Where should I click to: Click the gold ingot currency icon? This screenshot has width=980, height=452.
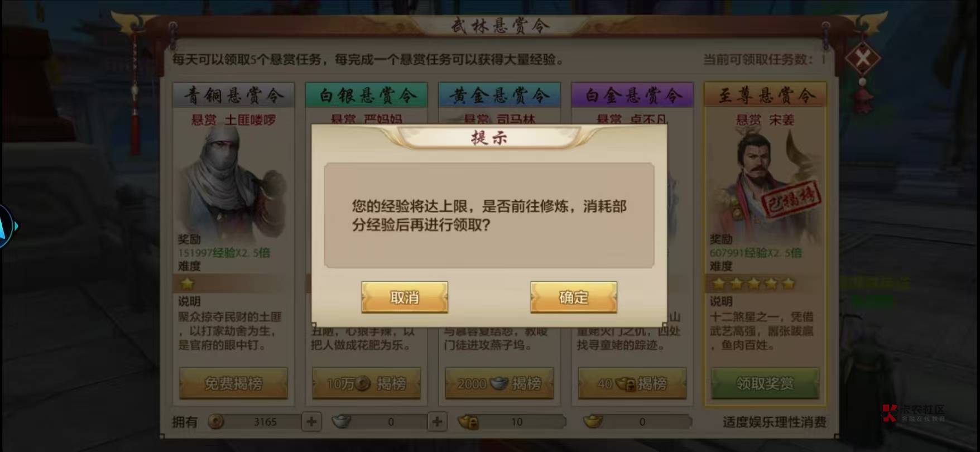point(593,422)
